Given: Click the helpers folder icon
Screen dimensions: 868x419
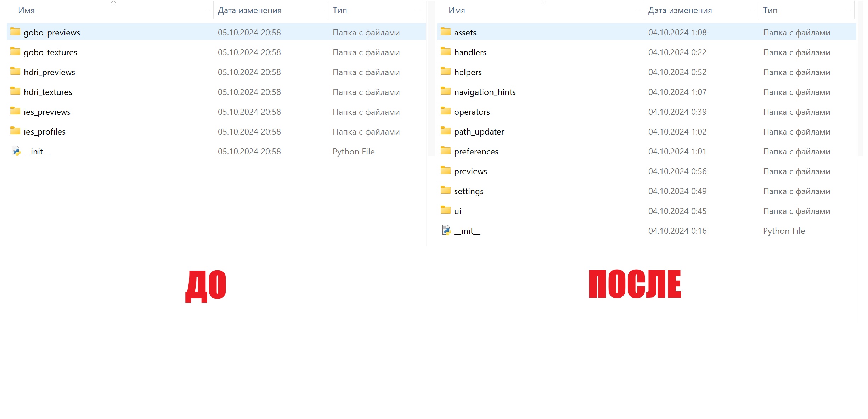Looking at the screenshot, I should (446, 72).
